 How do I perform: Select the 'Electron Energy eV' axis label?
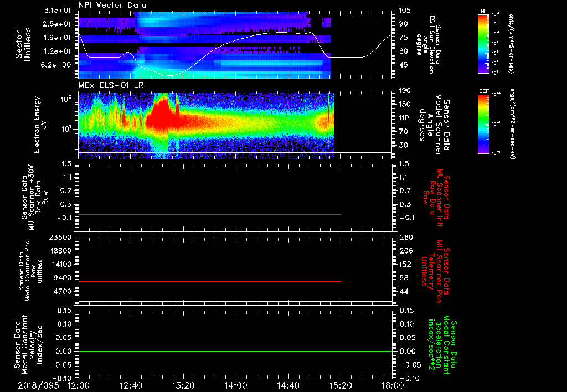(x=39, y=125)
